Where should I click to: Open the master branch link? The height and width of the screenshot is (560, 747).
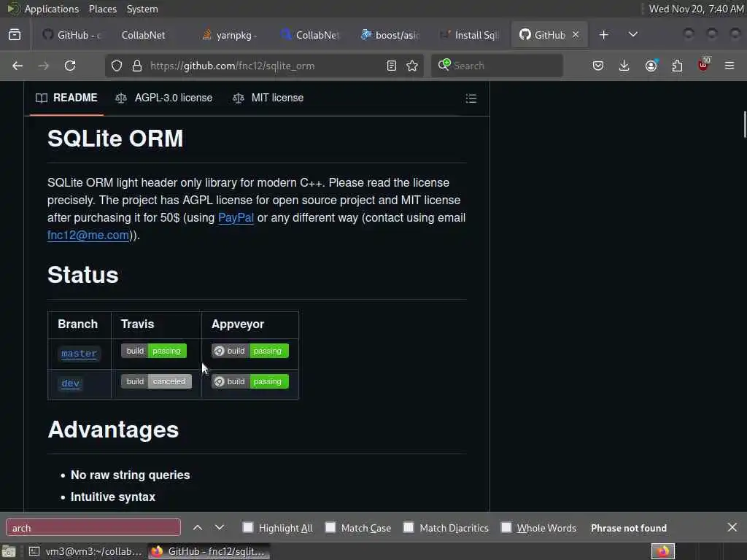[x=79, y=354]
